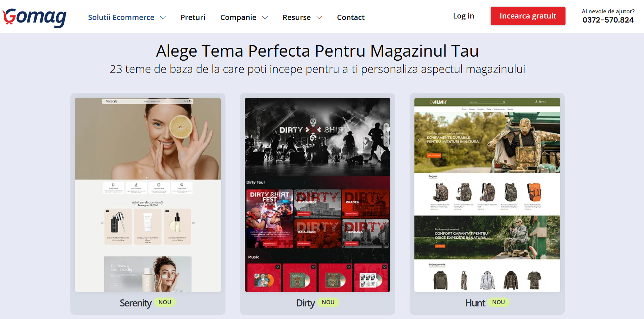This screenshot has height=319, width=644.
Task: Open the Serenity theme preview thumbnail
Action: click(148, 195)
